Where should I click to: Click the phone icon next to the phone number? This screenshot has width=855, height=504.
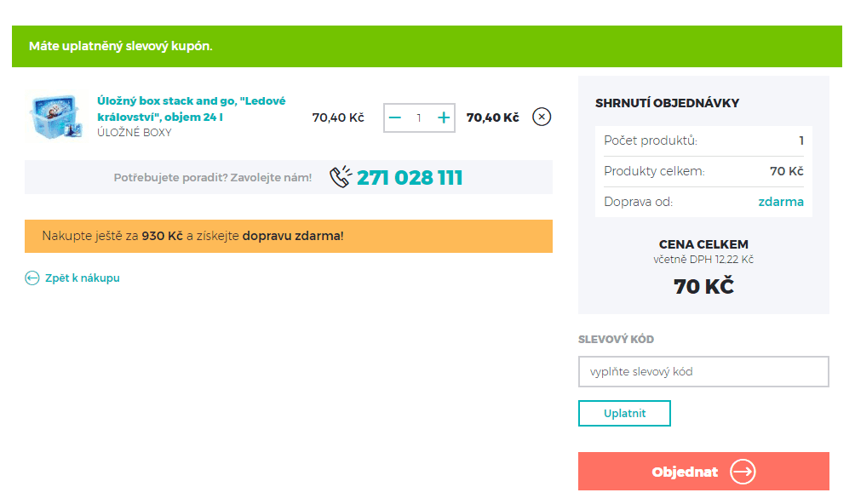coord(339,176)
